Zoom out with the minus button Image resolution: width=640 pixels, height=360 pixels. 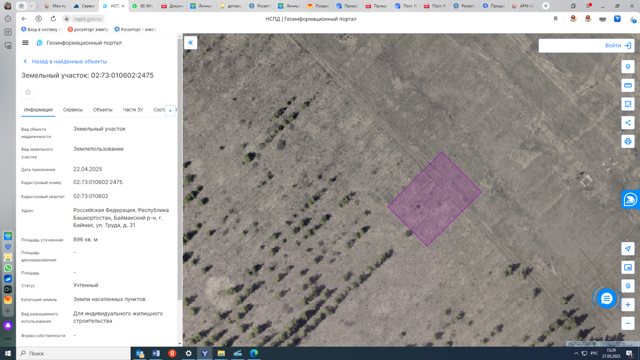(x=628, y=323)
